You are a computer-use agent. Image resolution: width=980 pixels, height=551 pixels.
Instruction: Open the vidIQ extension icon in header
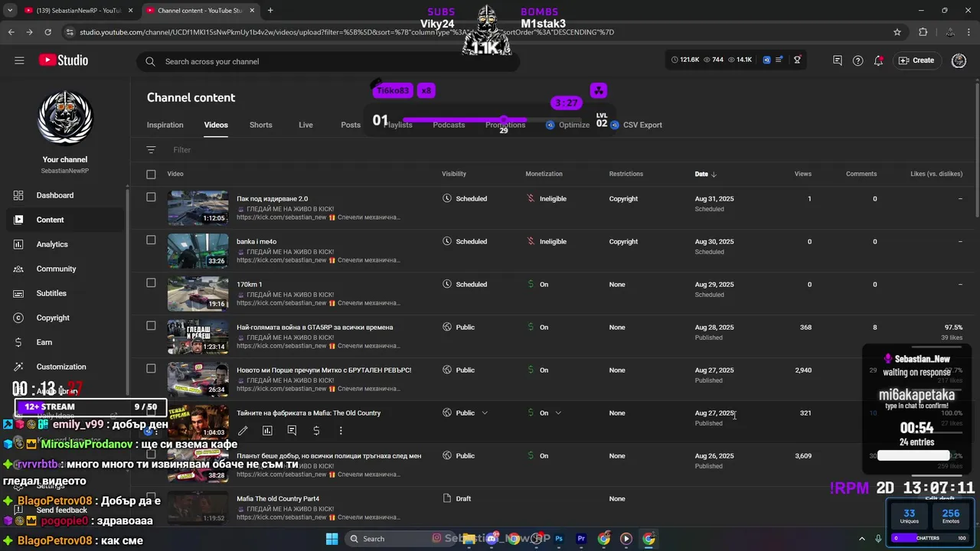pyautogui.click(x=766, y=60)
